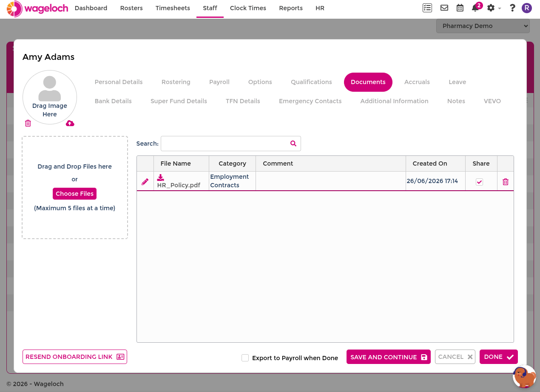Switch to Payroll tab
The width and height of the screenshot is (540, 392).
[219, 82]
